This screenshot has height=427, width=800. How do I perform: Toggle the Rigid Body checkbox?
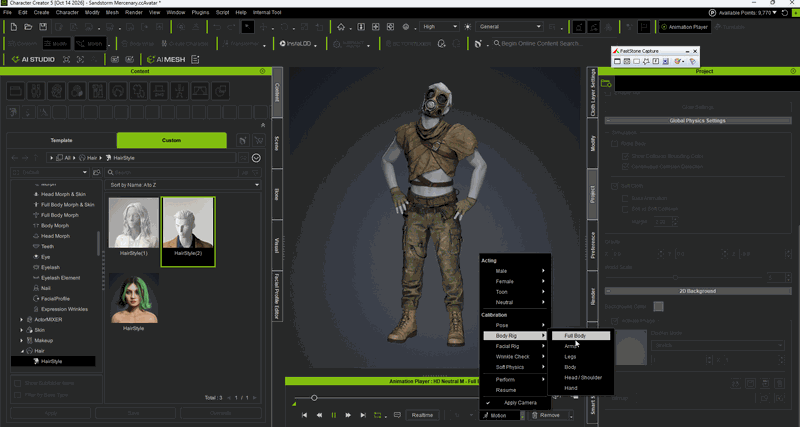point(615,144)
